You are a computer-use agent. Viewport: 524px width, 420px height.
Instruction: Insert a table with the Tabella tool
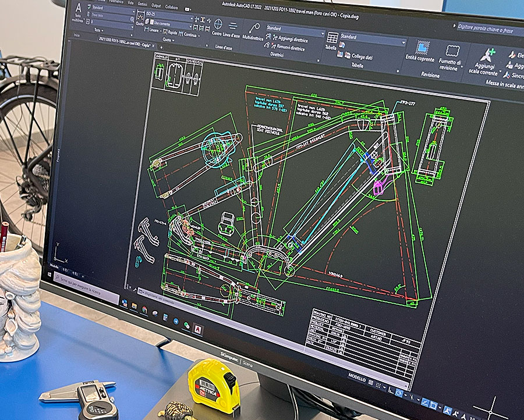(x=331, y=41)
